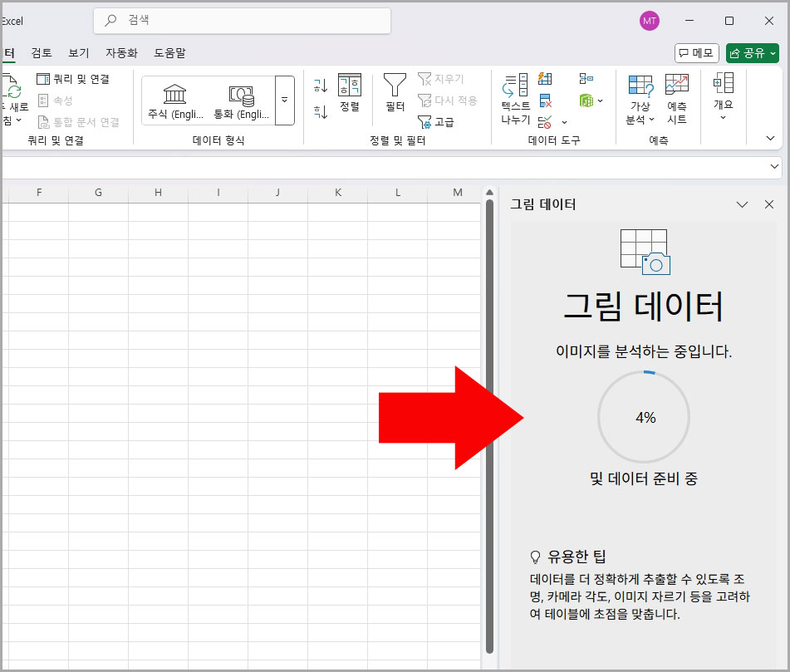Switch to the Help (도움말) tab
The width and height of the screenshot is (790, 672).
169,53
